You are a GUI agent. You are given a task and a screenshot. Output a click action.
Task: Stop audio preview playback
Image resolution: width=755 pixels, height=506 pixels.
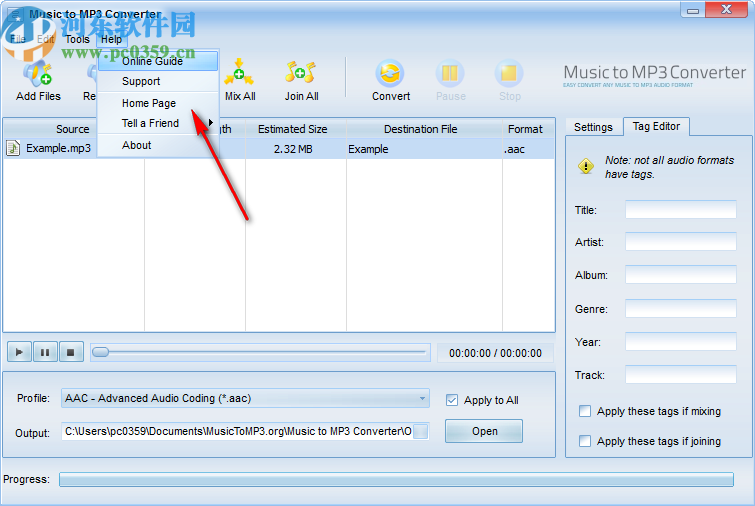click(x=71, y=352)
